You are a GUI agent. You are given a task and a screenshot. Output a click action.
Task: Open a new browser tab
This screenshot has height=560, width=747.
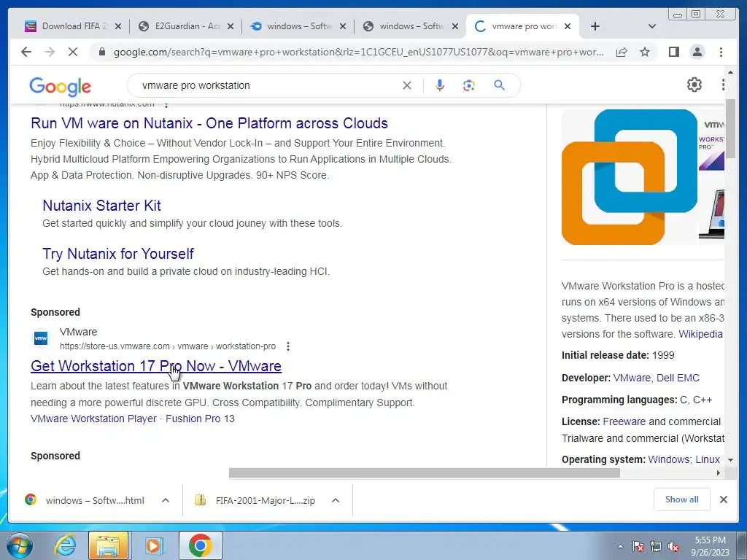(x=595, y=26)
